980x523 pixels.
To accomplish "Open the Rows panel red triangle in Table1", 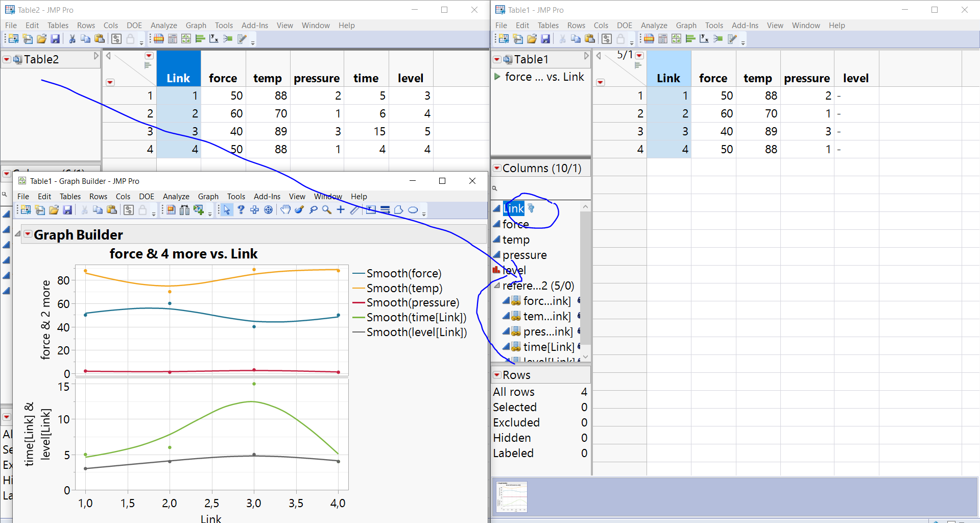I will (496, 375).
